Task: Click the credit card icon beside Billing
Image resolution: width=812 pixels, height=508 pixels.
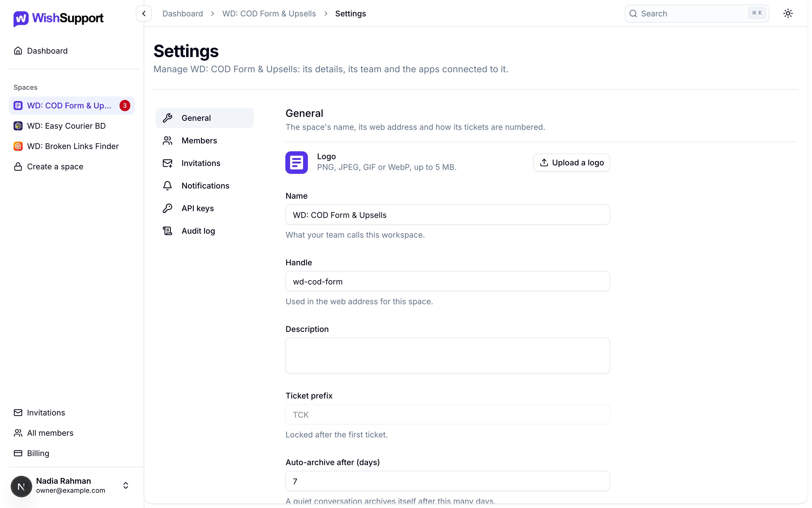Action: [18, 453]
